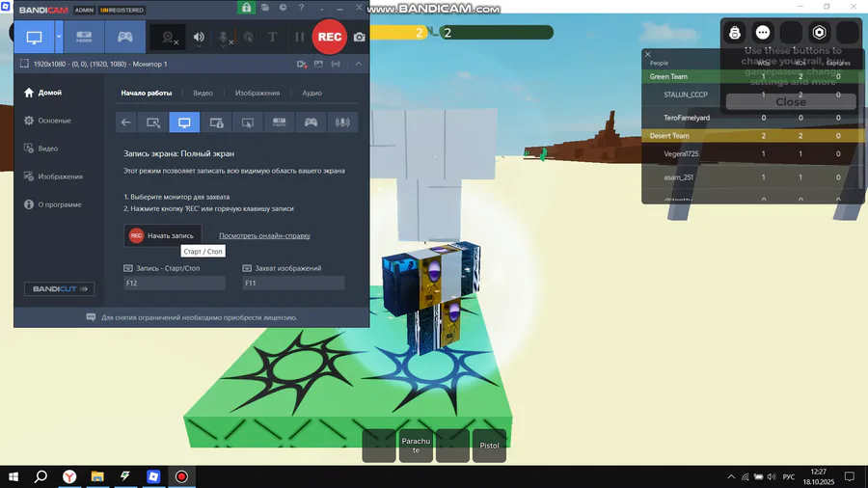The image size is (868, 488).
Task: Open Основные settings in sidebar
Action: coord(47,121)
